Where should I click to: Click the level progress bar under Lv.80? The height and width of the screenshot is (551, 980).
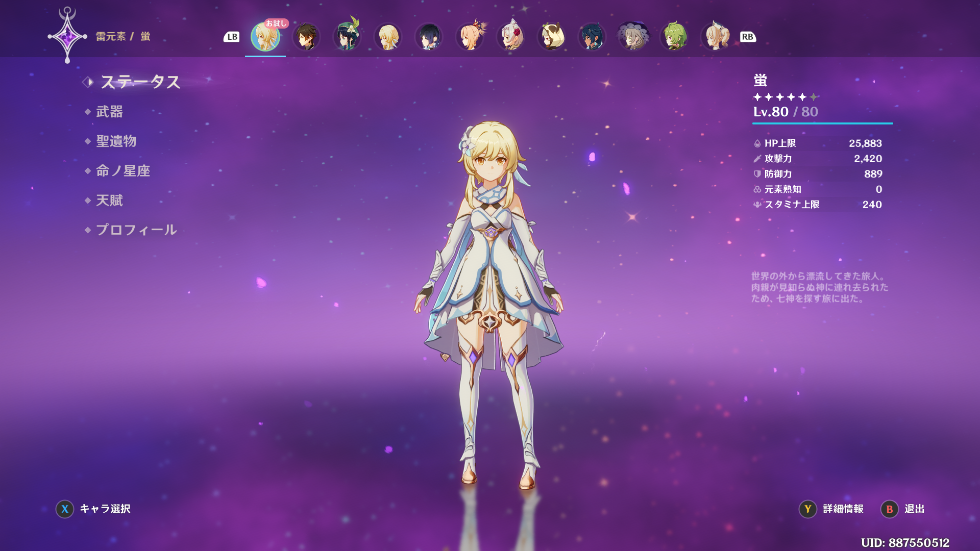coord(823,123)
